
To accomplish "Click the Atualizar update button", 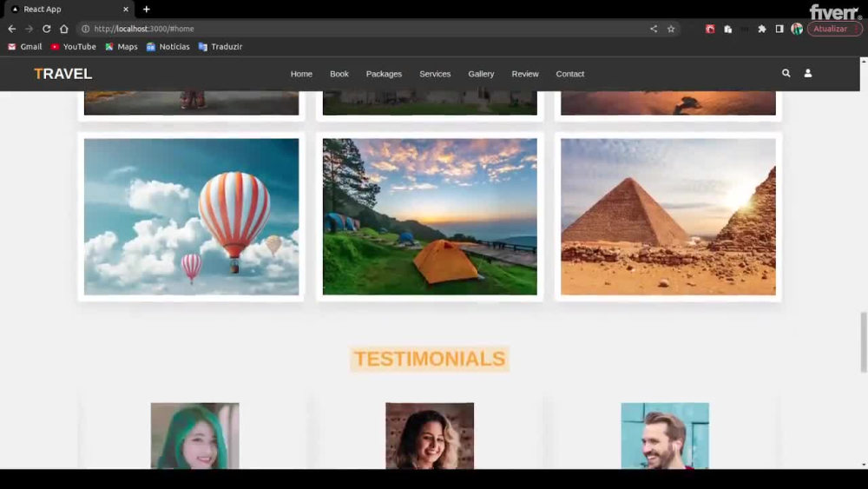I will coord(834,29).
